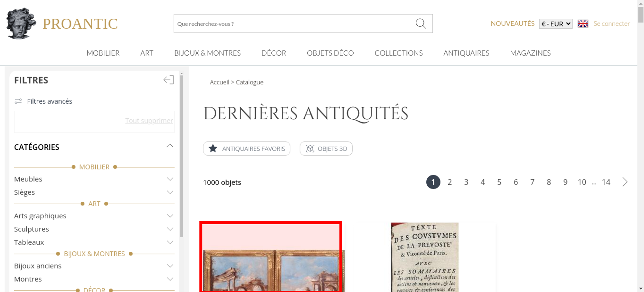
Task: Click the filters panel scrollbar
Action: click(182, 154)
